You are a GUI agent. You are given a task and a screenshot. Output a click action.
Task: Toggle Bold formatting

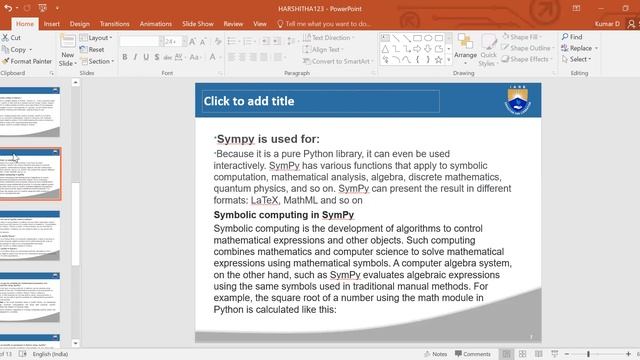(124, 57)
